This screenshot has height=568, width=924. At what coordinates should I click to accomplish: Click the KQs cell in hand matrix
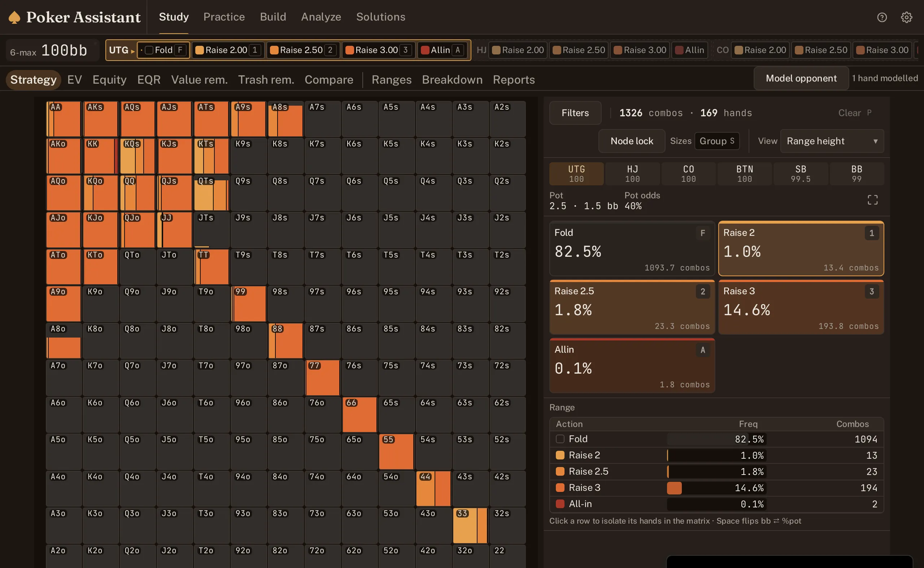137,155
